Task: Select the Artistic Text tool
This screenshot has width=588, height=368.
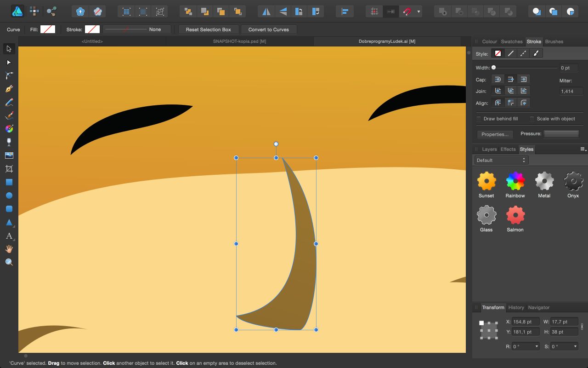Action: (x=9, y=236)
